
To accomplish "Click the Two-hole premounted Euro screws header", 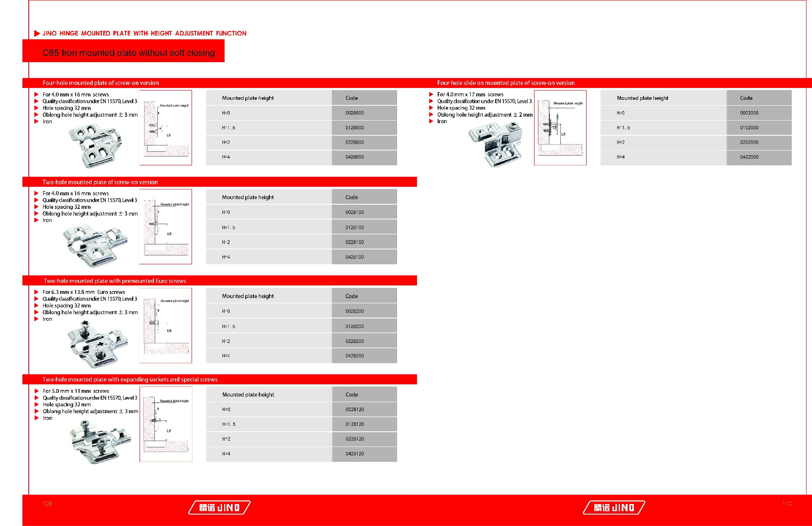I will pyautogui.click(x=115, y=281).
